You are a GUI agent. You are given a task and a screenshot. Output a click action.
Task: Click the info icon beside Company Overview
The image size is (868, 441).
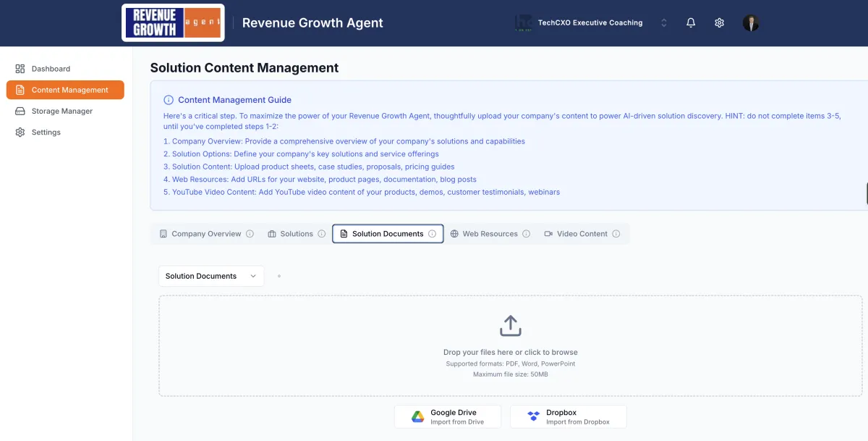250,234
